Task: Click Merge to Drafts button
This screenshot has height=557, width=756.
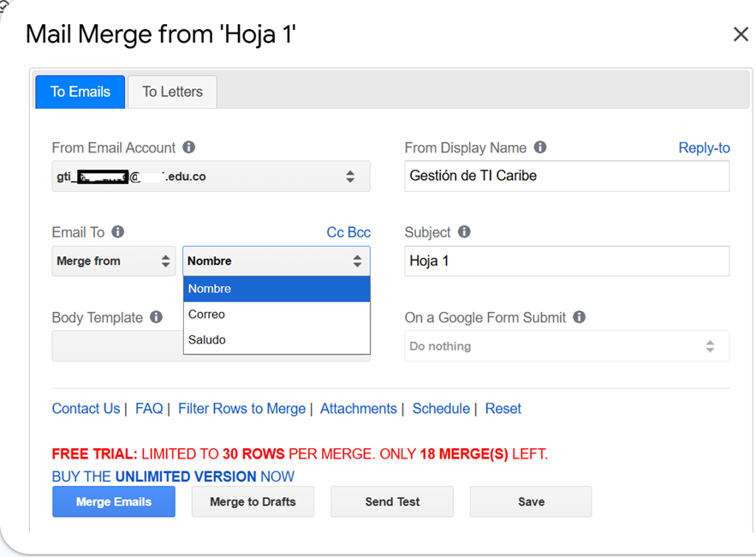Action: [x=253, y=502]
